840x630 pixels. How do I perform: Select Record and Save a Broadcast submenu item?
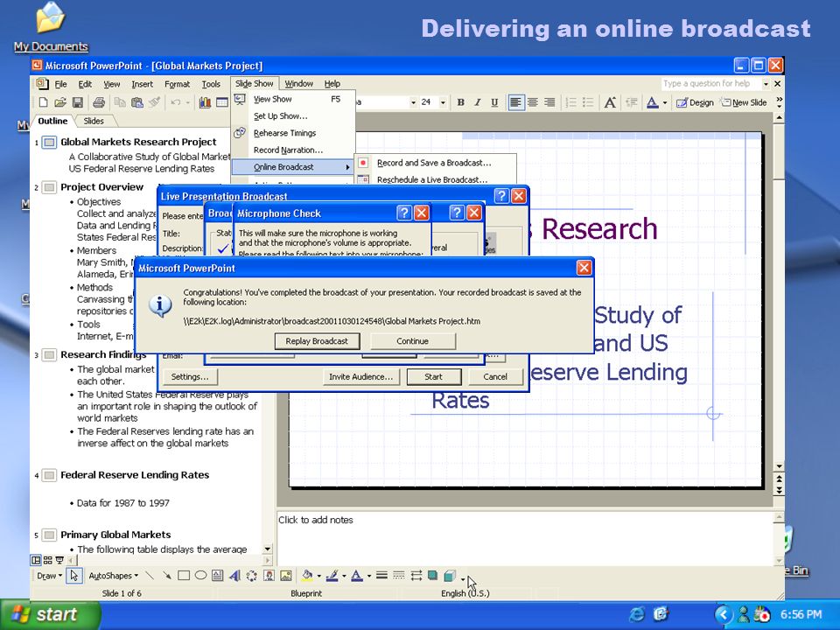pos(435,163)
